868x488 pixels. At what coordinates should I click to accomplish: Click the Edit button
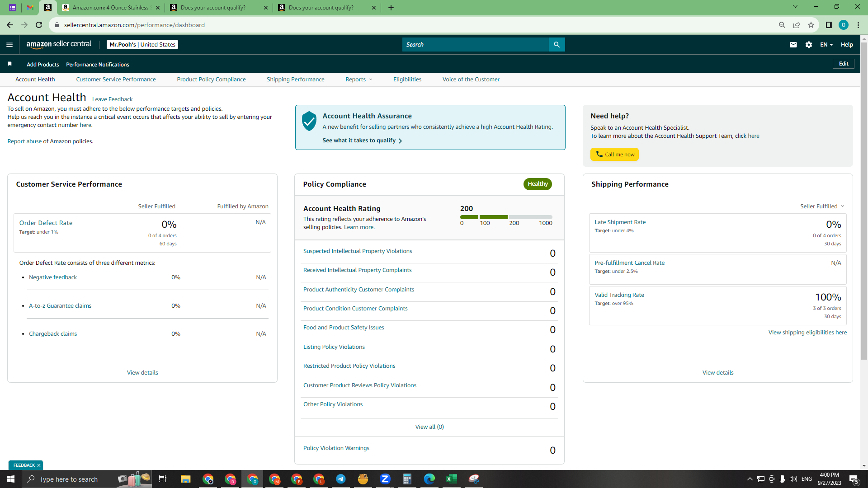click(x=844, y=64)
